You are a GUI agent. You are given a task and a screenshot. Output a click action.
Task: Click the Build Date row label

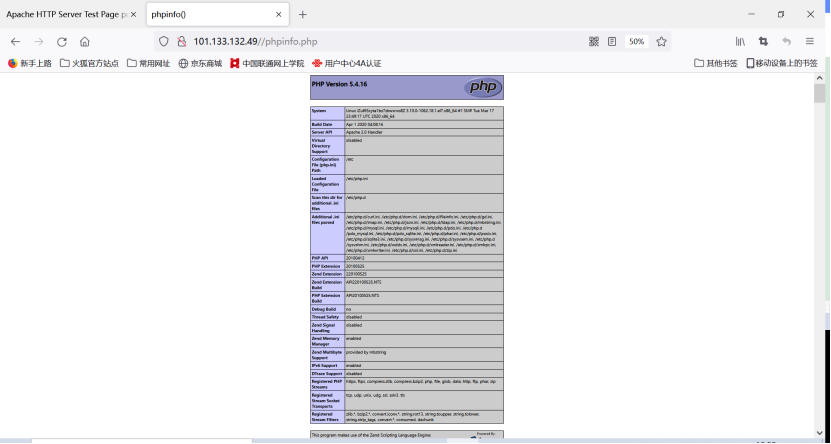(322, 125)
